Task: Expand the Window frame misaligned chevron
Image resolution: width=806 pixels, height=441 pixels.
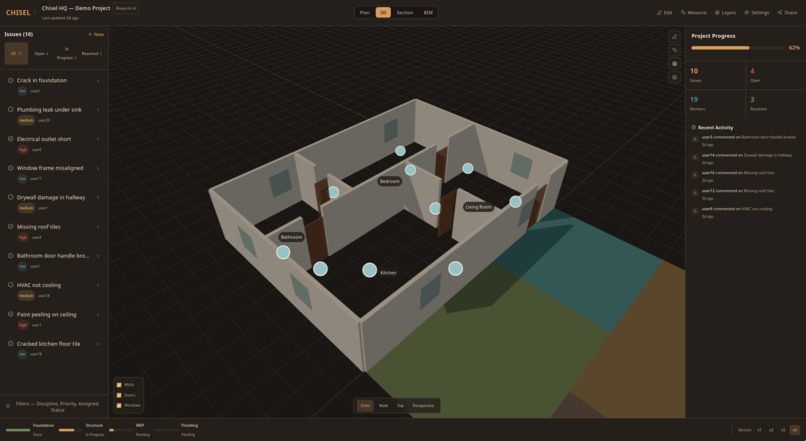Action: pyautogui.click(x=98, y=168)
